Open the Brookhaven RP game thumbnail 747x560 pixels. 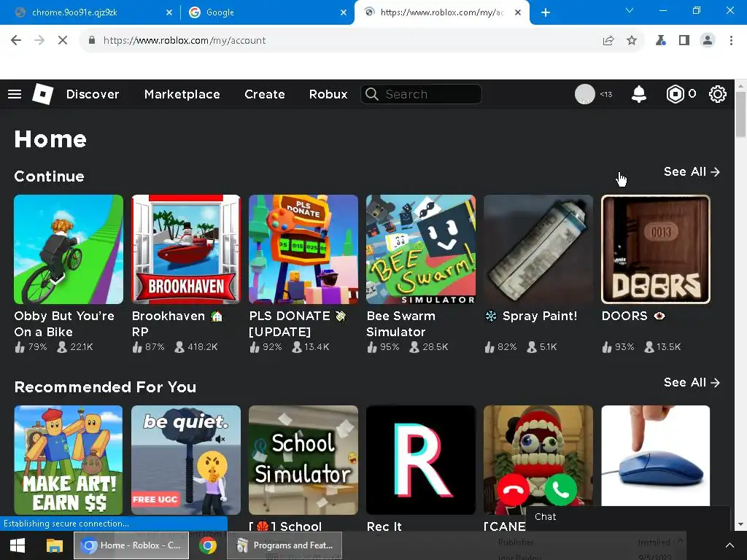click(186, 249)
